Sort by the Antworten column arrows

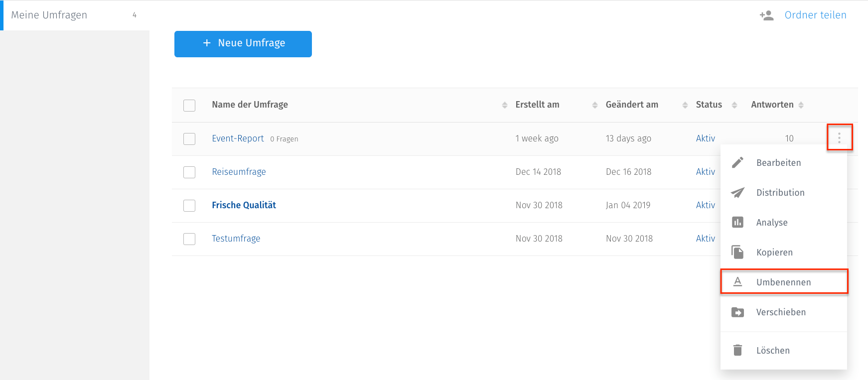pos(801,105)
